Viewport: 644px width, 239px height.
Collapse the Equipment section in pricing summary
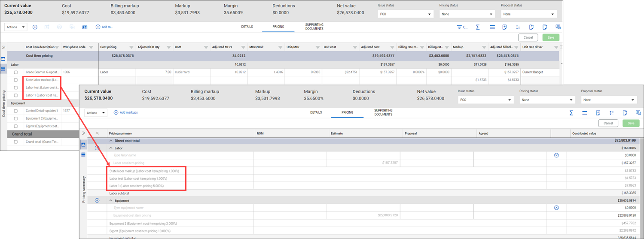(111, 200)
